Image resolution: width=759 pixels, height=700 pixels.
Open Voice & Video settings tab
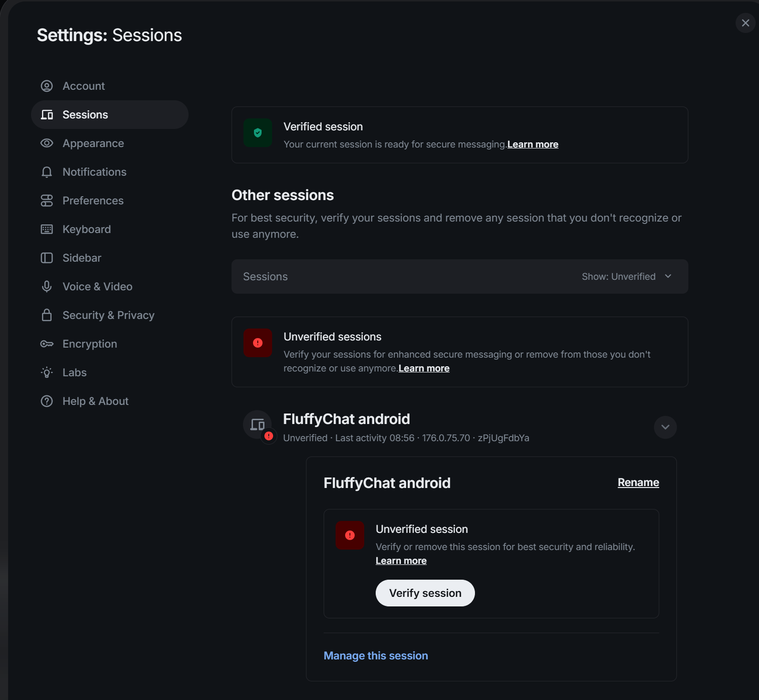[x=110, y=286]
